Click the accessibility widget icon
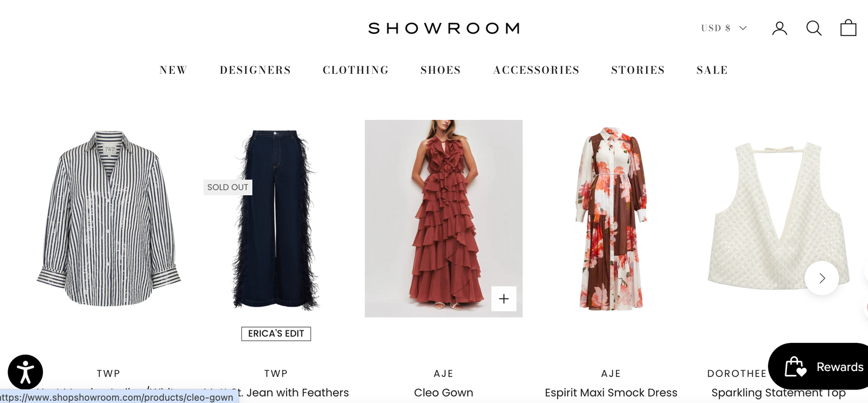This screenshot has width=868, height=403. tap(25, 372)
